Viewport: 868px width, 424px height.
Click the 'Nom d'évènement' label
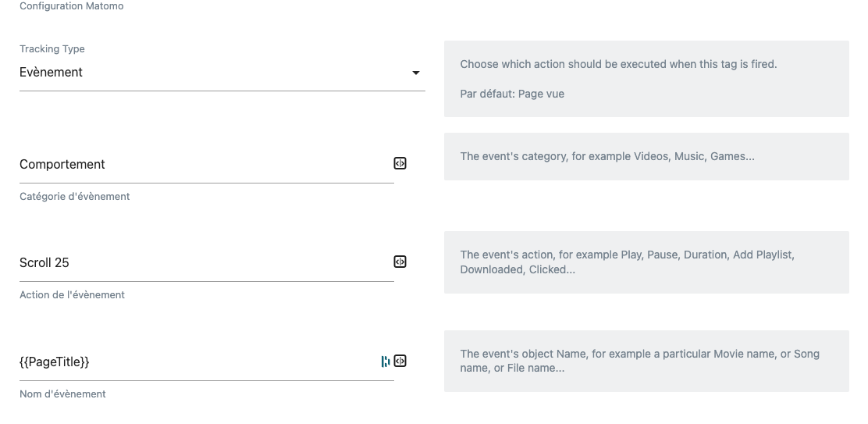[62, 394]
